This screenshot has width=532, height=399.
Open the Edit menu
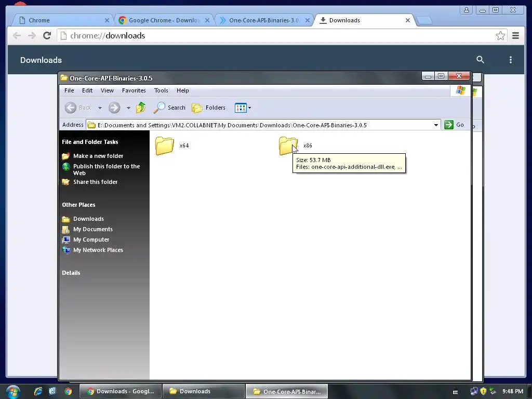click(x=87, y=90)
